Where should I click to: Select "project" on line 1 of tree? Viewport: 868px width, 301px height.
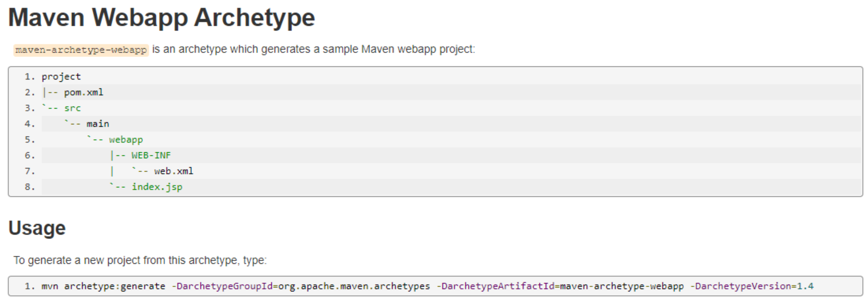pyautogui.click(x=61, y=77)
